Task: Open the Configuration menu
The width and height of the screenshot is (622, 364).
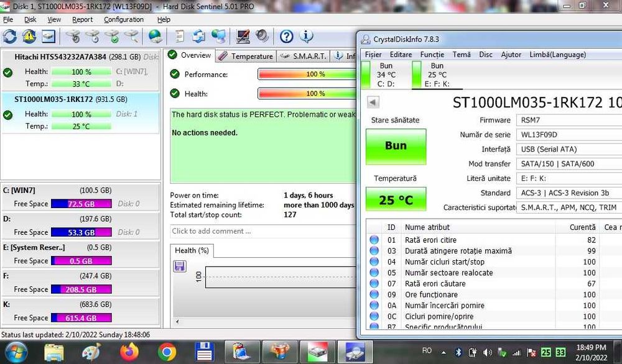Action: (x=124, y=19)
